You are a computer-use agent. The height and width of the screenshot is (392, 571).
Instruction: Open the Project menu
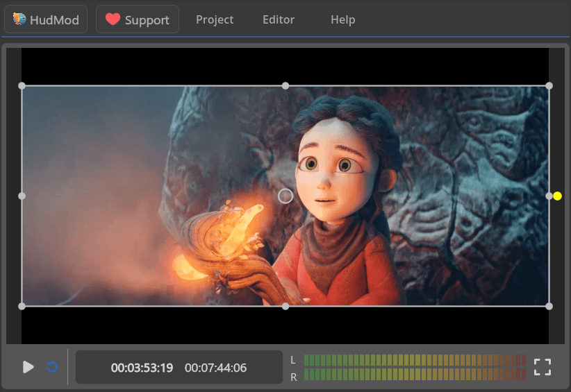[215, 19]
